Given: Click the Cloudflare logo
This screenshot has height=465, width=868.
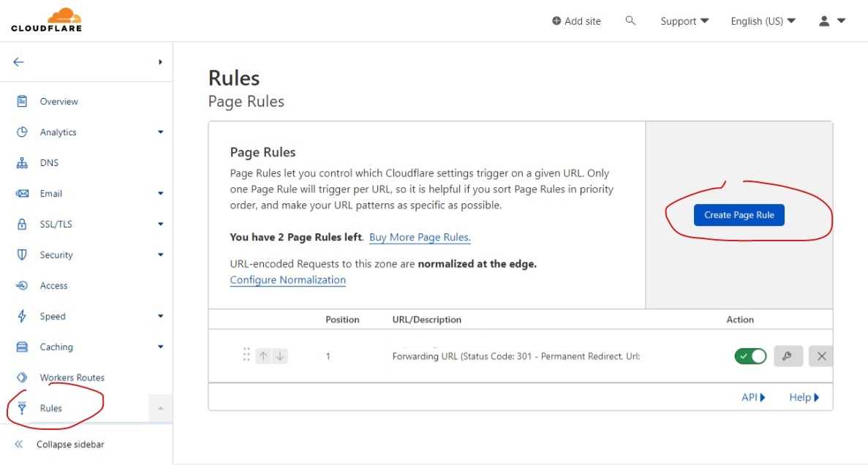Looking at the screenshot, I should pyautogui.click(x=47, y=20).
